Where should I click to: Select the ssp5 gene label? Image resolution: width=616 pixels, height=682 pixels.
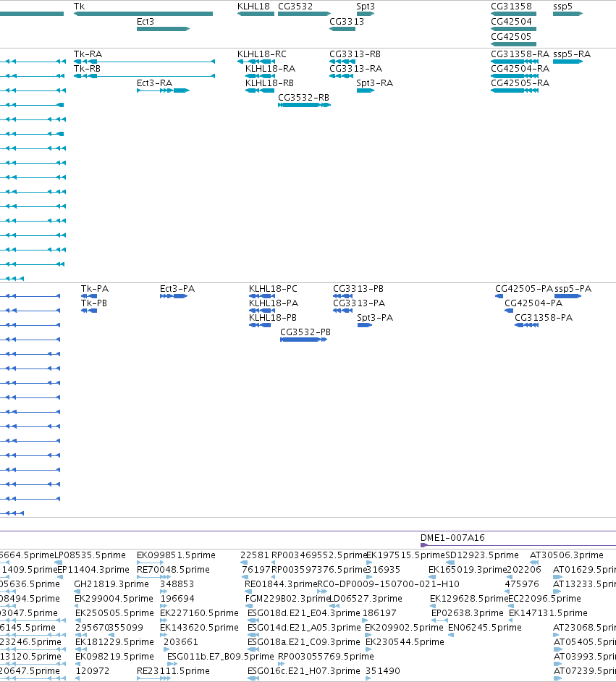coord(562,6)
